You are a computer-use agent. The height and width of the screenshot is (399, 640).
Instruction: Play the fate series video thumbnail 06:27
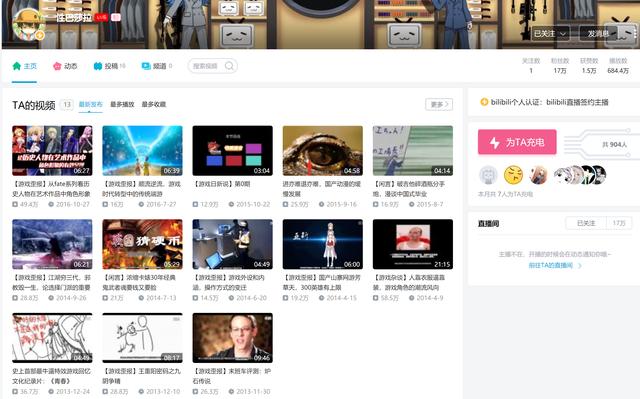(52, 151)
